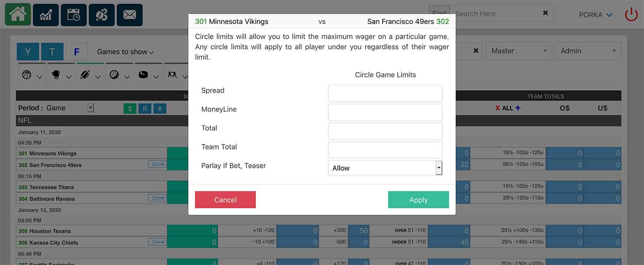The image size is (644, 265).
Task: Open the chart analytics icon
Action: (46, 15)
